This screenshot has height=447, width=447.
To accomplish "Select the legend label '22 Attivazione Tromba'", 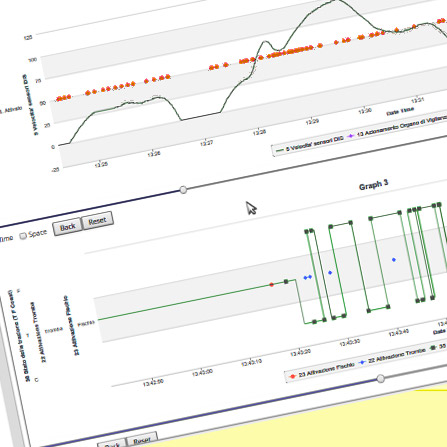I will pyautogui.click(x=397, y=355).
